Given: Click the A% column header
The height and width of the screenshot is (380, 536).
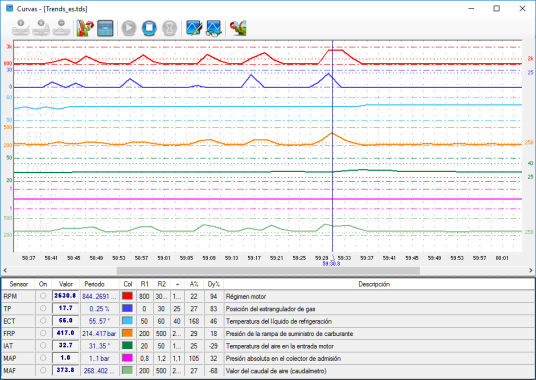Looking at the screenshot, I should 194,284.
